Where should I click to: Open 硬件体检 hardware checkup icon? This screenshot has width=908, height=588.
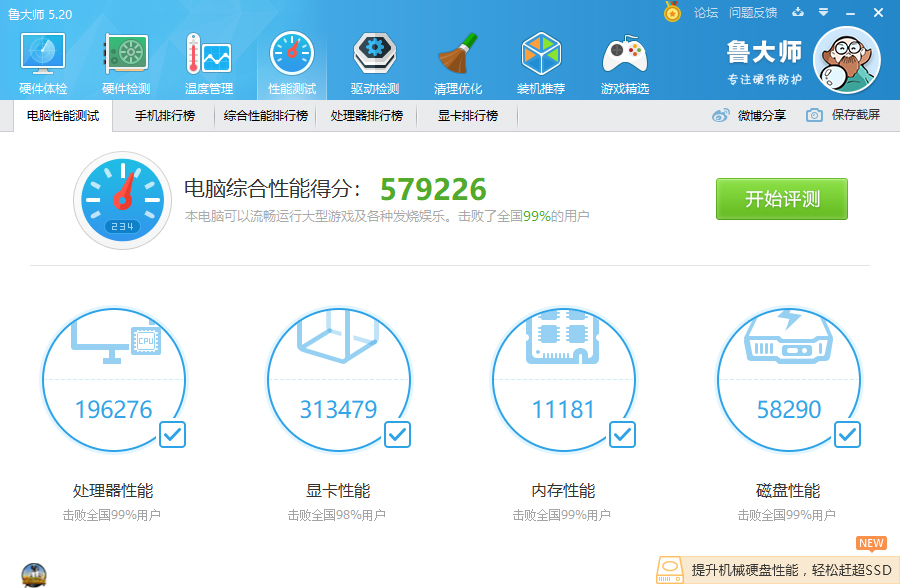43,63
